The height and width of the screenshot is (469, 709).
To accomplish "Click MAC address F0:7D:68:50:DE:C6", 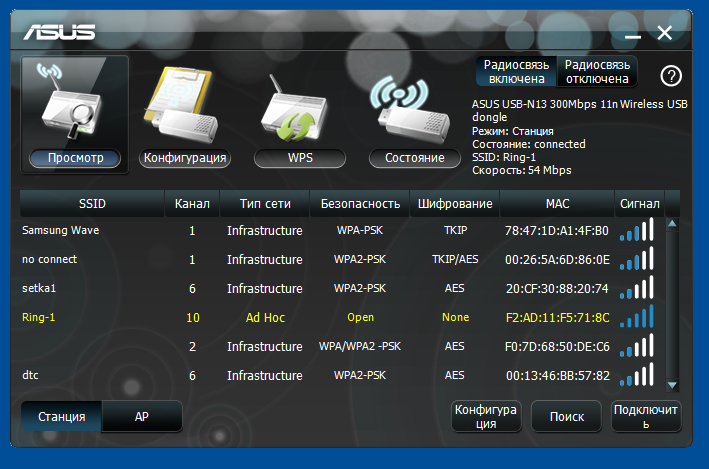I will coord(557,346).
